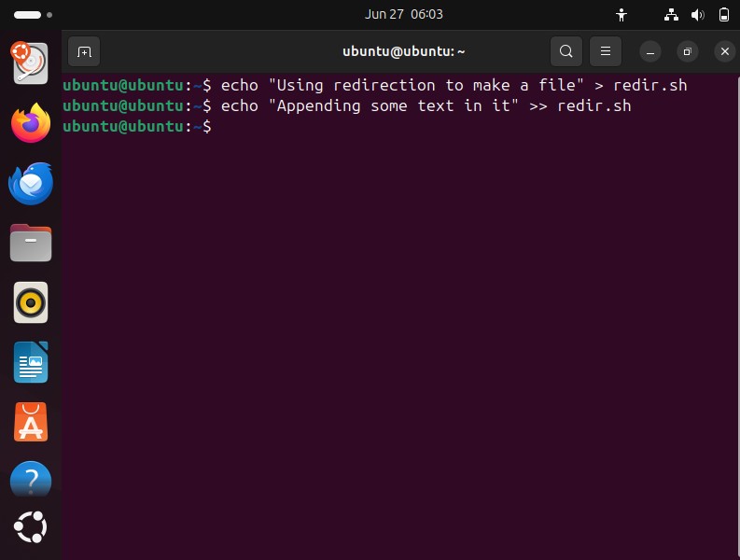Open system menu via battery icon
The height and width of the screenshot is (560, 740).
coord(723,15)
